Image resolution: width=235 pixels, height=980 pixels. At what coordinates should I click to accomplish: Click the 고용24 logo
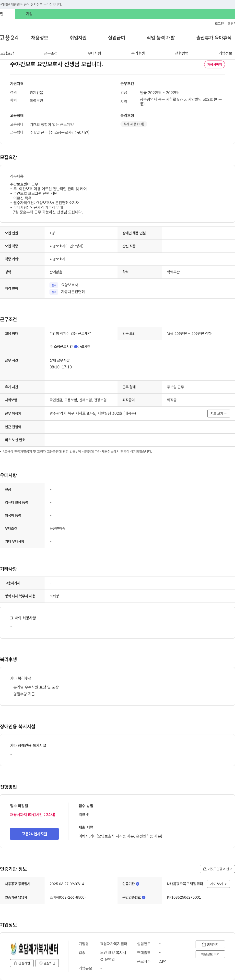9,38
